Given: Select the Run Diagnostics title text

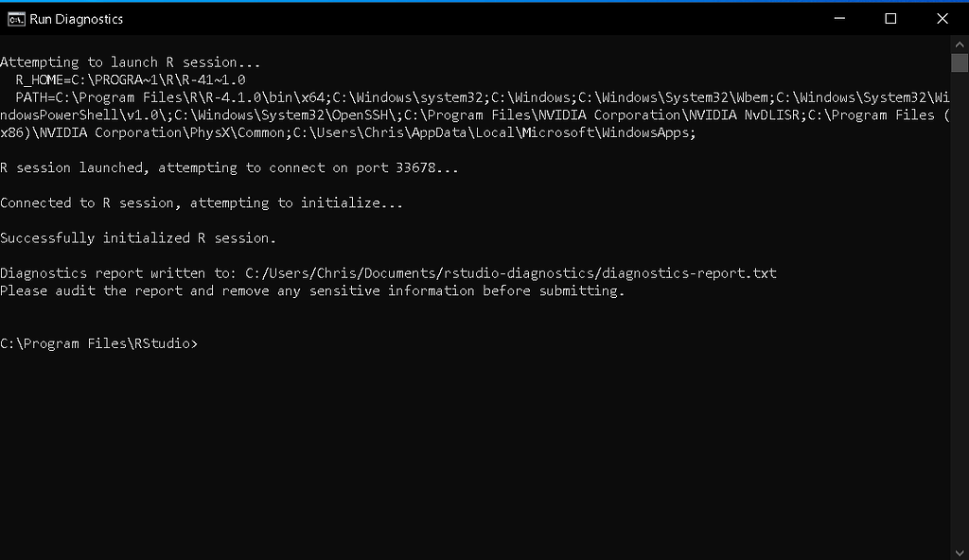Looking at the screenshot, I should click(x=74, y=18).
